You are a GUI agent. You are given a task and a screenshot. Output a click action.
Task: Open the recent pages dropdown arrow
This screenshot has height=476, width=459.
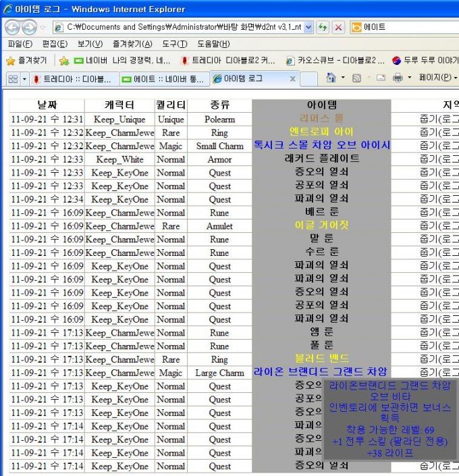(43, 28)
